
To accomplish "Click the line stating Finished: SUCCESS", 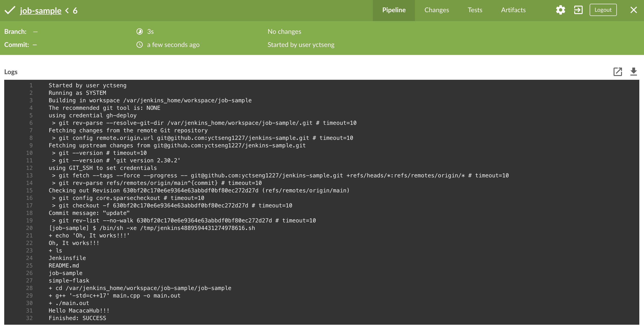I will pyautogui.click(x=78, y=318).
